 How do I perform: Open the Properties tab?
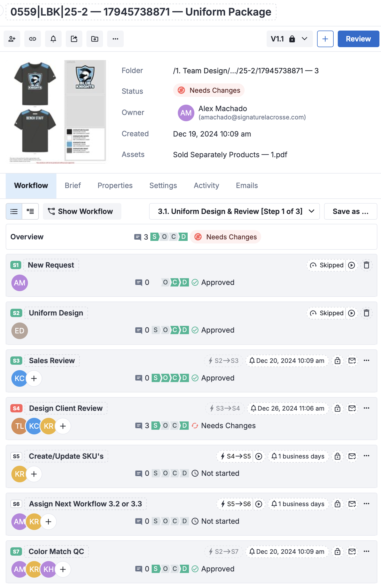115,185
